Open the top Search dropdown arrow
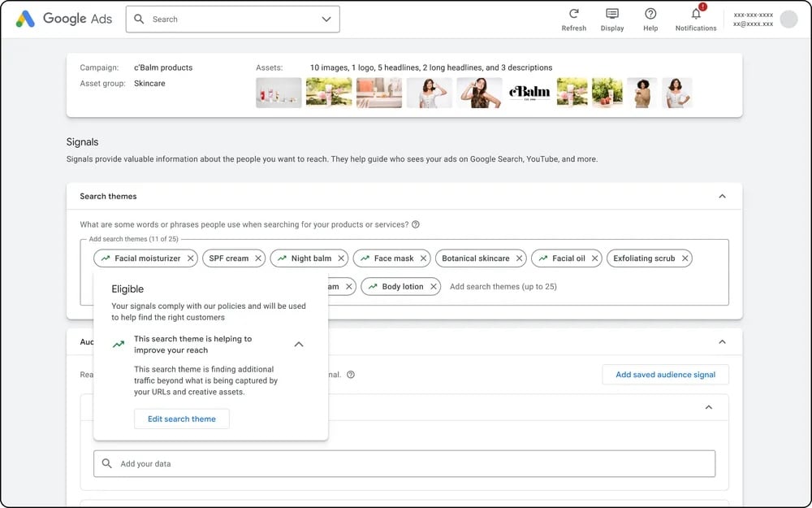Image resolution: width=812 pixels, height=508 pixels. point(326,20)
